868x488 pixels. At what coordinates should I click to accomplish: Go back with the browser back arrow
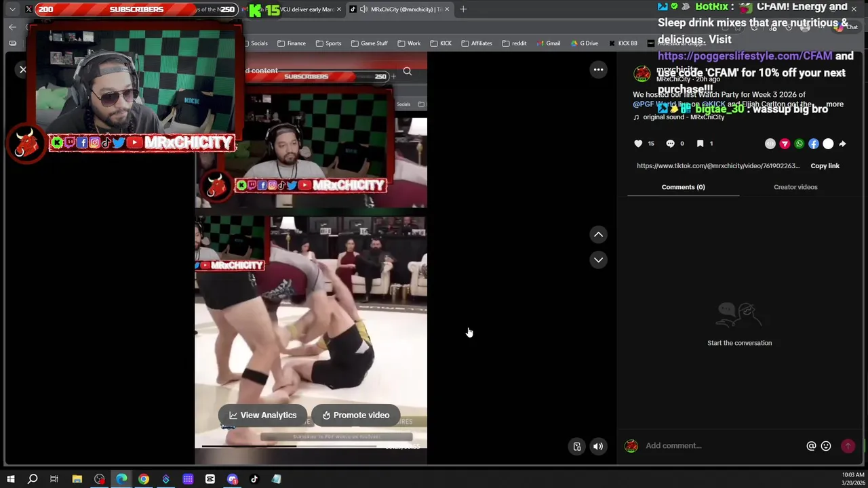point(12,27)
